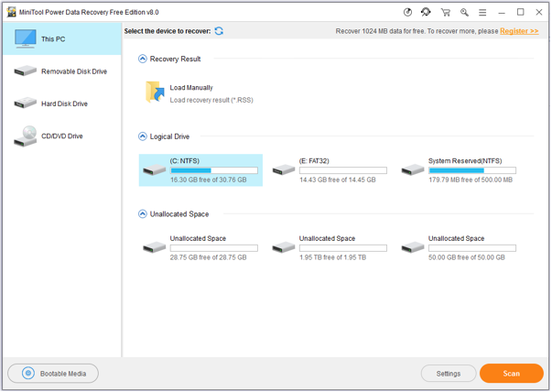Click the shopping cart purchase icon
The height and width of the screenshot is (392, 552).
point(446,13)
